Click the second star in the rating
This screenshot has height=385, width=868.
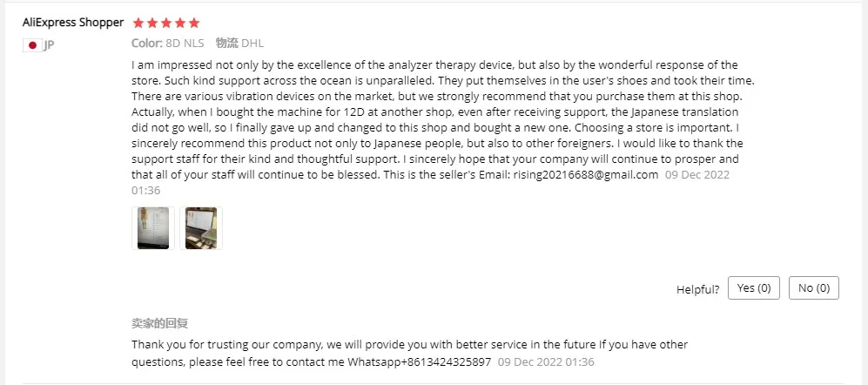(151, 23)
